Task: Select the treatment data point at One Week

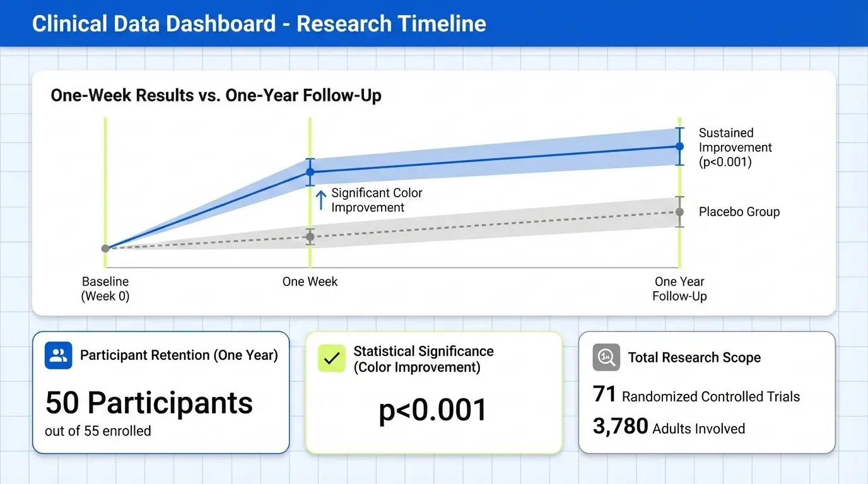Action: pos(310,171)
